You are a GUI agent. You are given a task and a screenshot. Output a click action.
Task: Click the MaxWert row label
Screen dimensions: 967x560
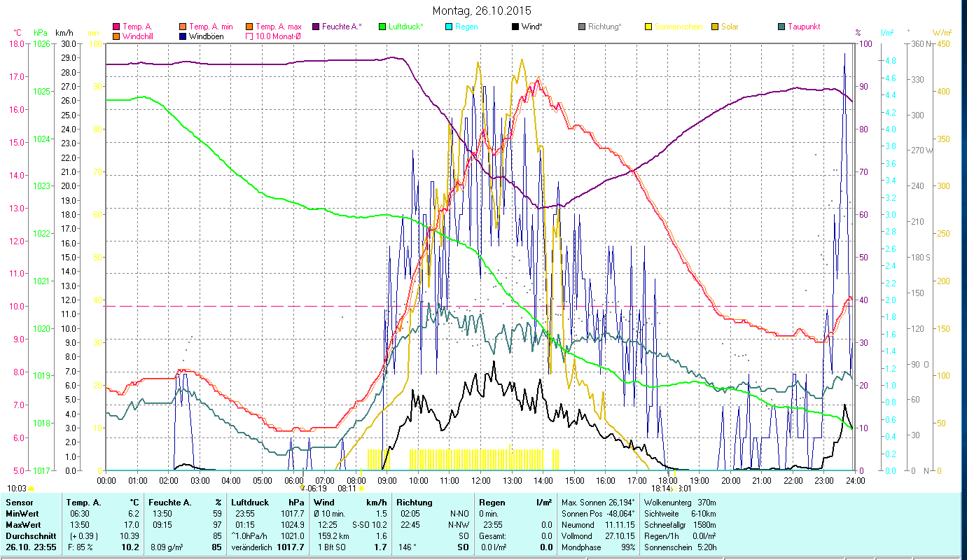pos(22,524)
